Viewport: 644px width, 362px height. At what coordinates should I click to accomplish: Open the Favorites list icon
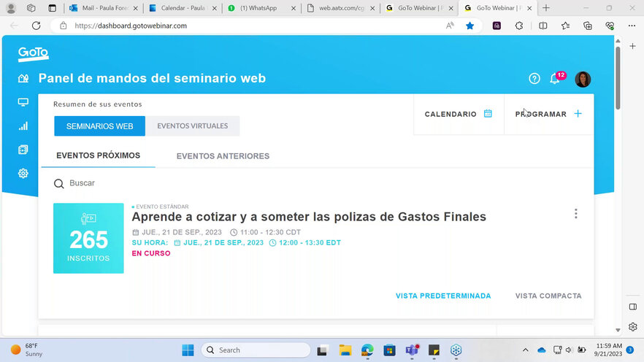[x=566, y=26]
